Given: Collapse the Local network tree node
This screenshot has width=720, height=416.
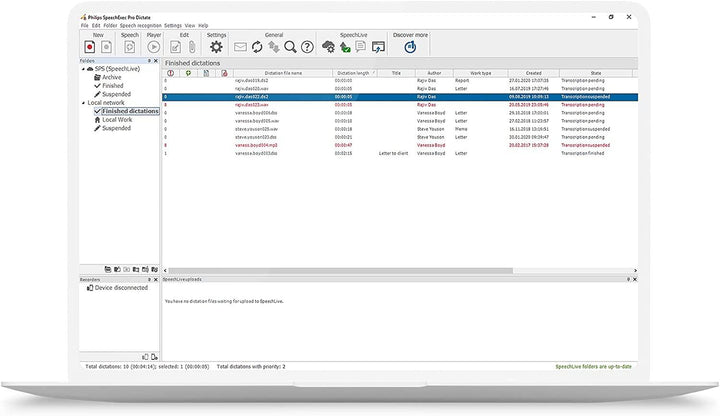Looking at the screenshot, I should pos(83,103).
